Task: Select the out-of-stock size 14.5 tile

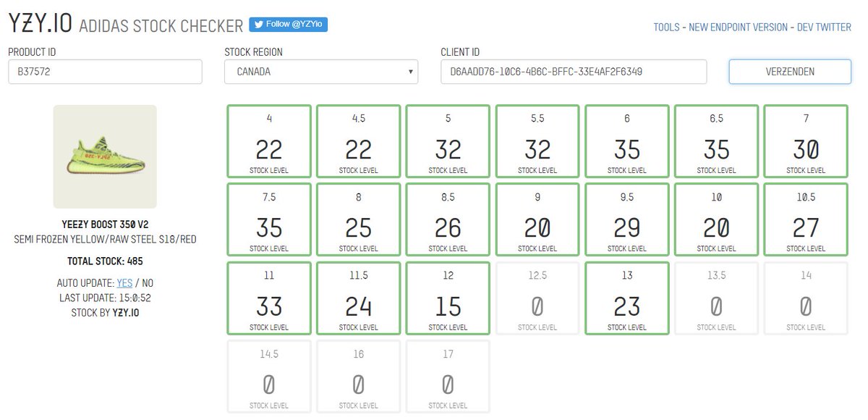Action: [269, 377]
